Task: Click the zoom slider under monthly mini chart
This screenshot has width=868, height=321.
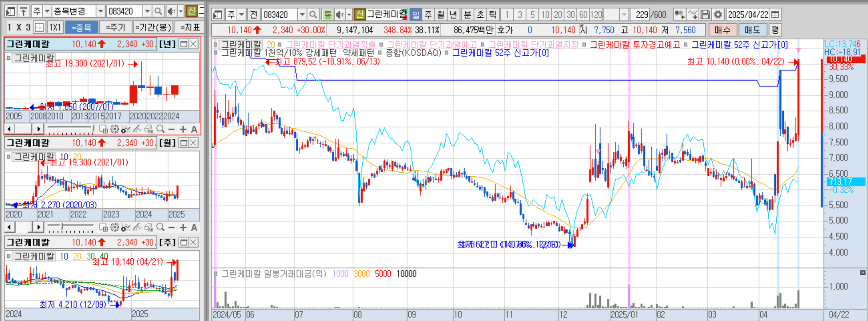Action: pyautogui.click(x=70, y=228)
